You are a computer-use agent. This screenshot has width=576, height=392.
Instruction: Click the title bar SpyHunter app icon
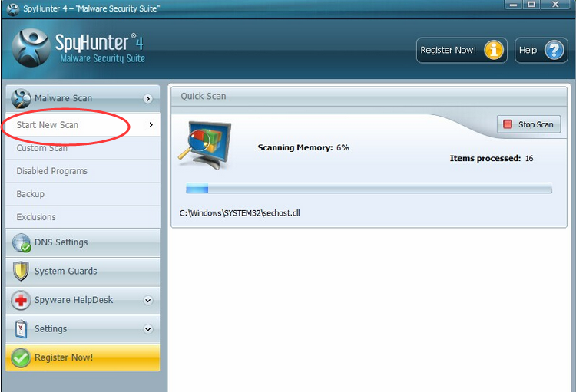(x=13, y=8)
